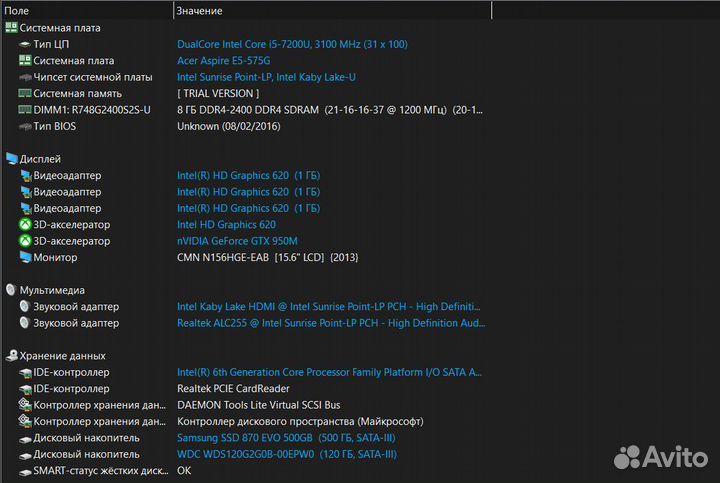The width and height of the screenshot is (720, 483).
Task: Click the Системная память memory icon
Action: click(x=25, y=93)
